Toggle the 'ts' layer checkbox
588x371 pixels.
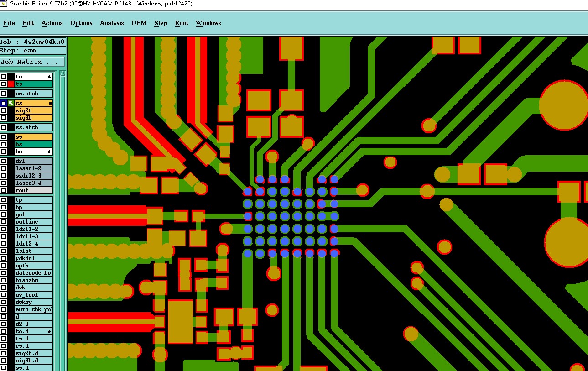coord(4,84)
